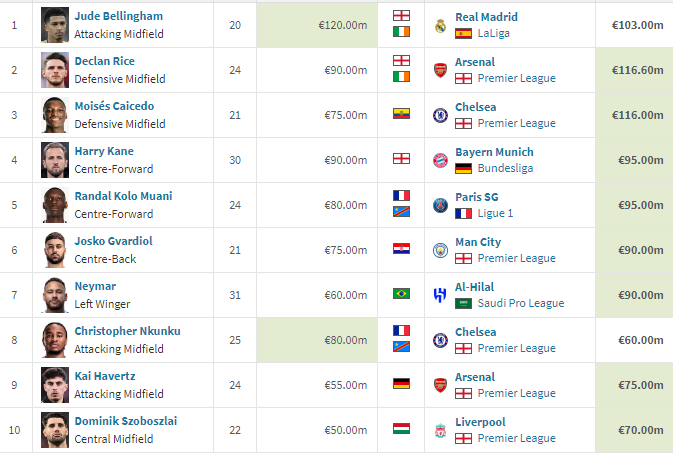Click Ecuador flag in Moisés Caicedo's row

click(401, 114)
